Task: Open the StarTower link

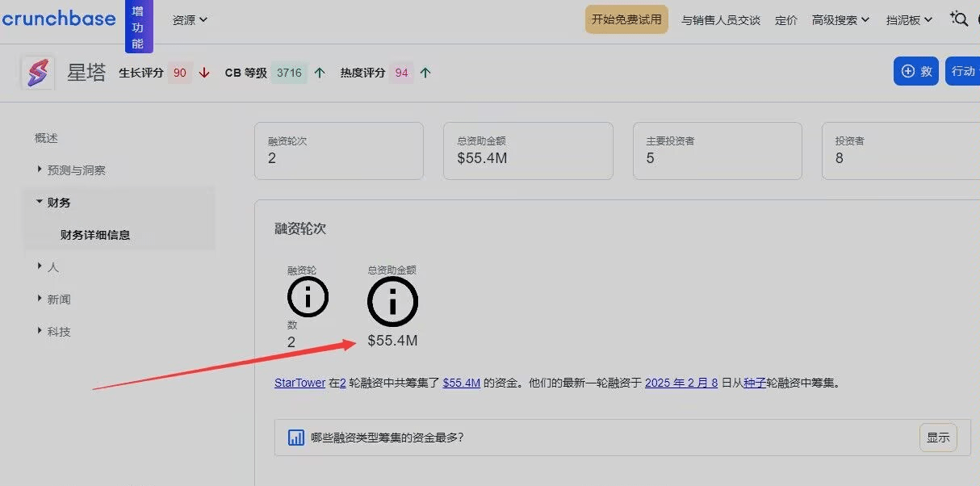Action: [x=299, y=383]
